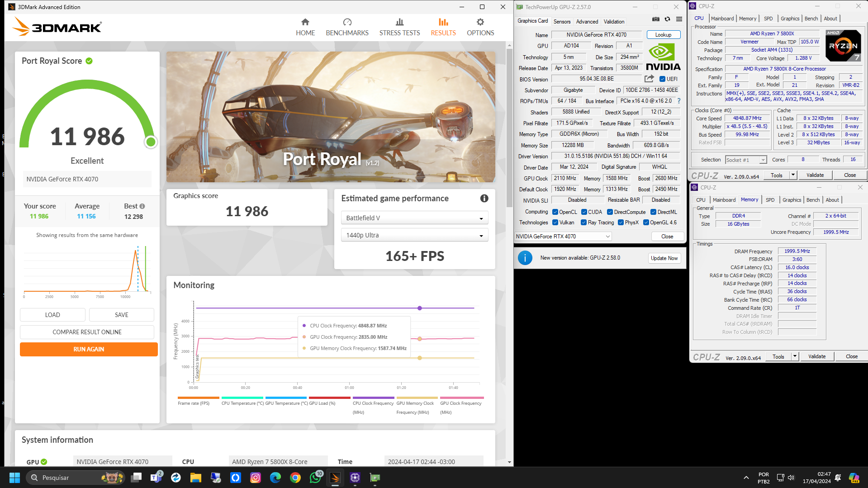The width and height of the screenshot is (868, 488).
Task: Switch to Advanced tab in GPU-Z
Action: pyautogui.click(x=587, y=21)
